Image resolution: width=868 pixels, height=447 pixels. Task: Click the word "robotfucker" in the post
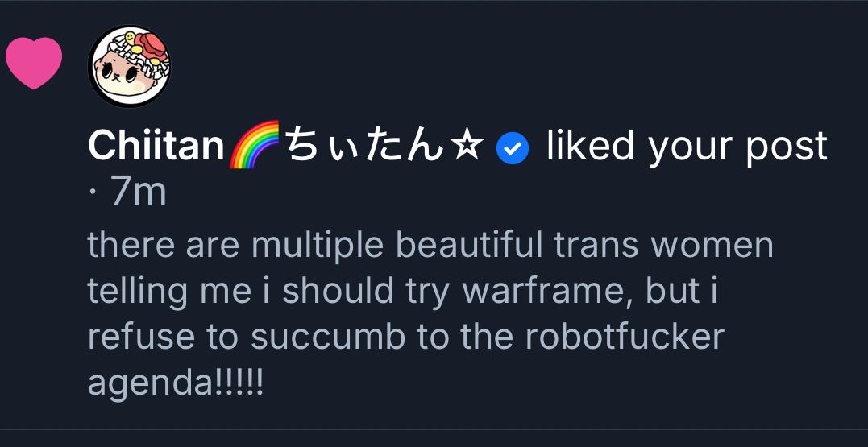click(x=625, y=338)
